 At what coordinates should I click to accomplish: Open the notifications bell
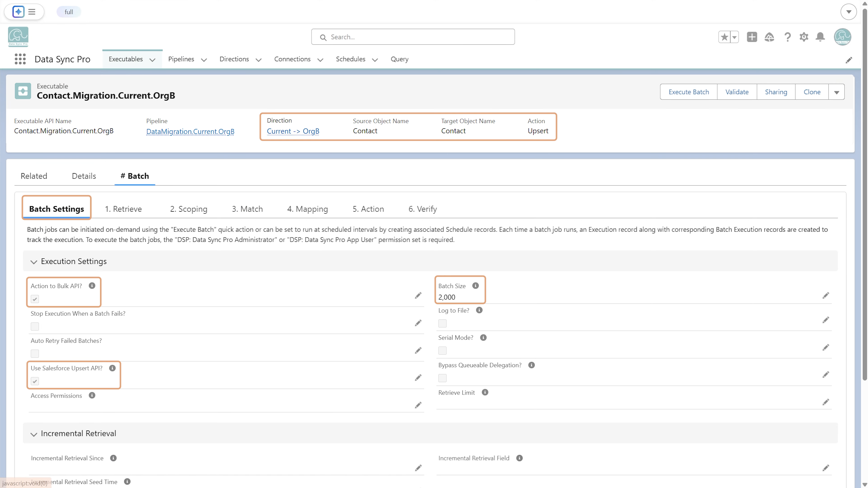[x=820, y=37]
